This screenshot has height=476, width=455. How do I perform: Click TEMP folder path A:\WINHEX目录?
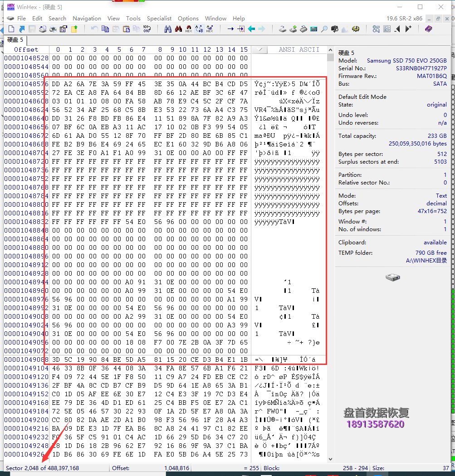tap(426, 261)
